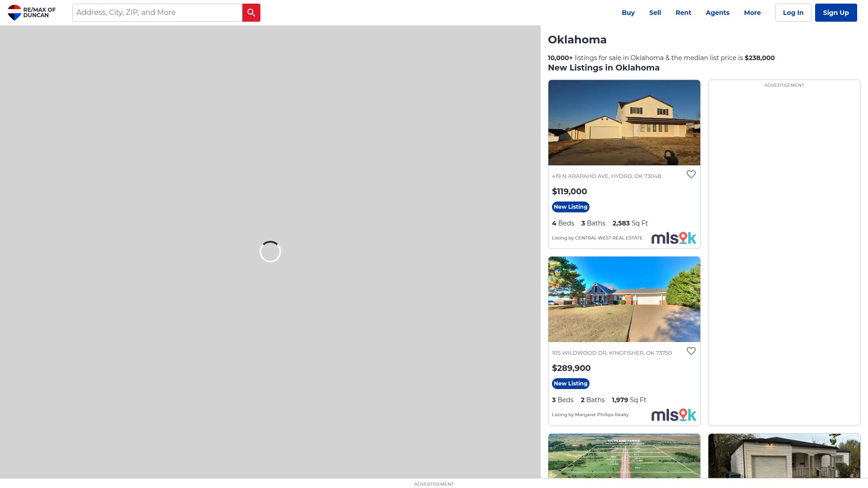Open the 419 N Arapaho Ave house photo
Image resolution: width=868 pixels, height=488 pixels.
click(624, 122)
